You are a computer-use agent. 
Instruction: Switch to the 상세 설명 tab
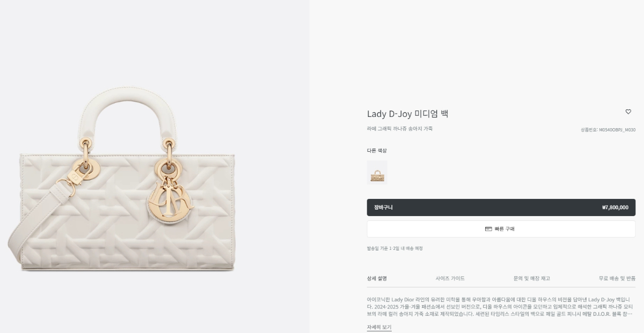click(377, 278)
